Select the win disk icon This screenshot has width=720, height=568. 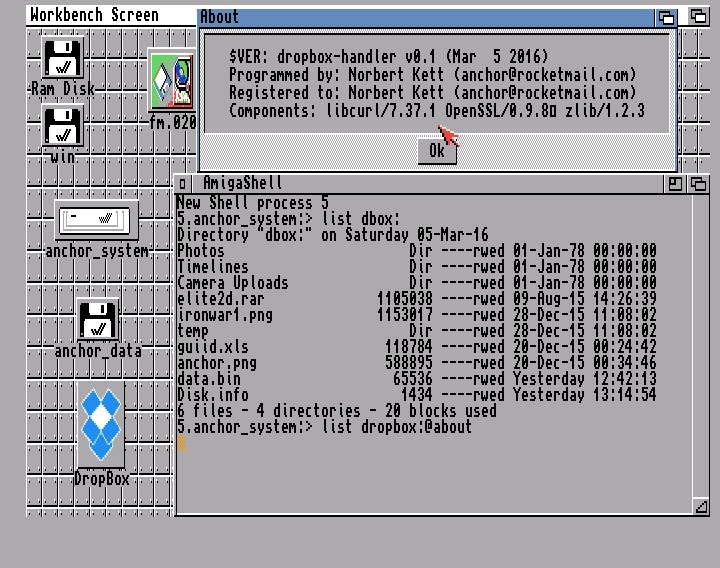click(x=63, y=126)
